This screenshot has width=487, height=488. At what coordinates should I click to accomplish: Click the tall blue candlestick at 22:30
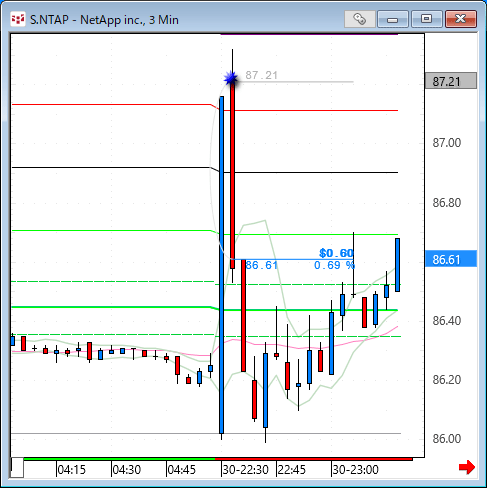click(221, 265)
